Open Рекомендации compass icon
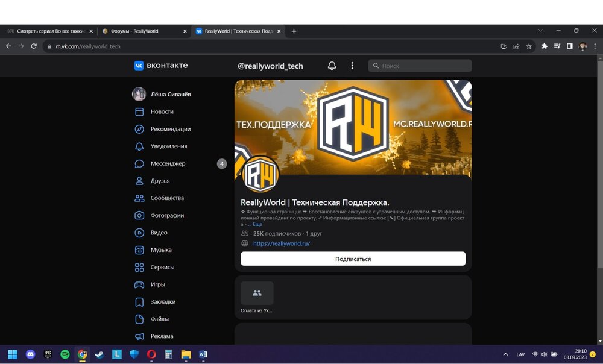The image size is (603, 364). (139, 129)
